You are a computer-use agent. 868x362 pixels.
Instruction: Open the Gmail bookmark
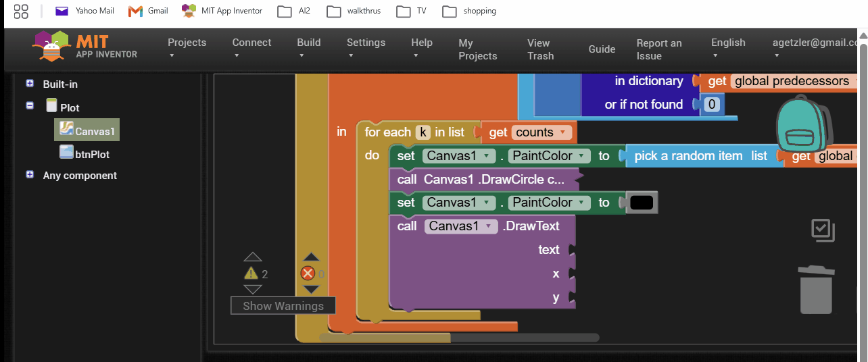(148, 11)
